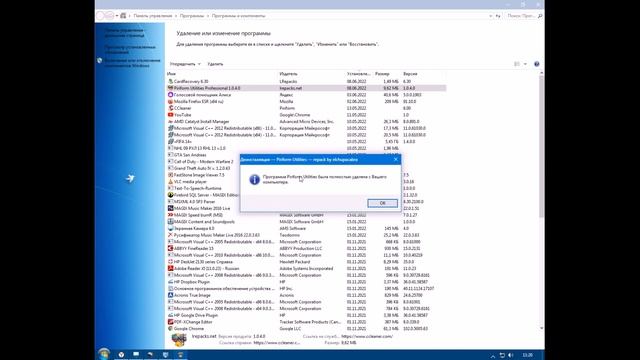The width and height of the screenshot is (640, 360).
Task: Select the Firebird SQL Server icon
Action: point(170,195)
